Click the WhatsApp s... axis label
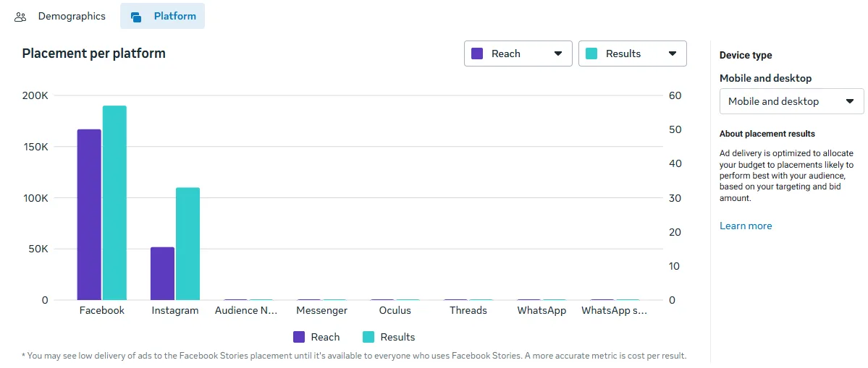Screen dimensions: 868x368 pos(615,311)
